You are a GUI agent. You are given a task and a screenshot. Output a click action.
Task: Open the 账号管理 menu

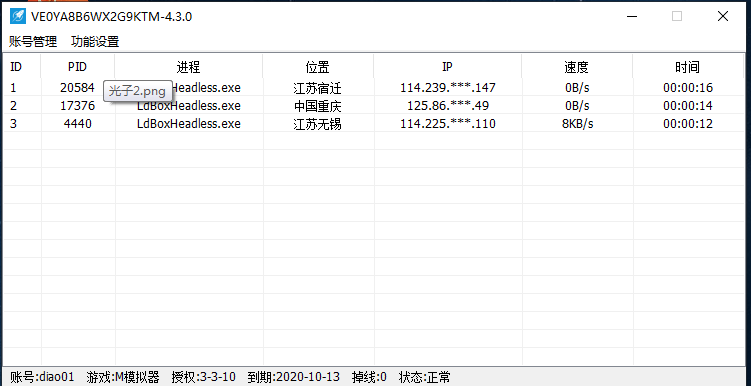33,42
